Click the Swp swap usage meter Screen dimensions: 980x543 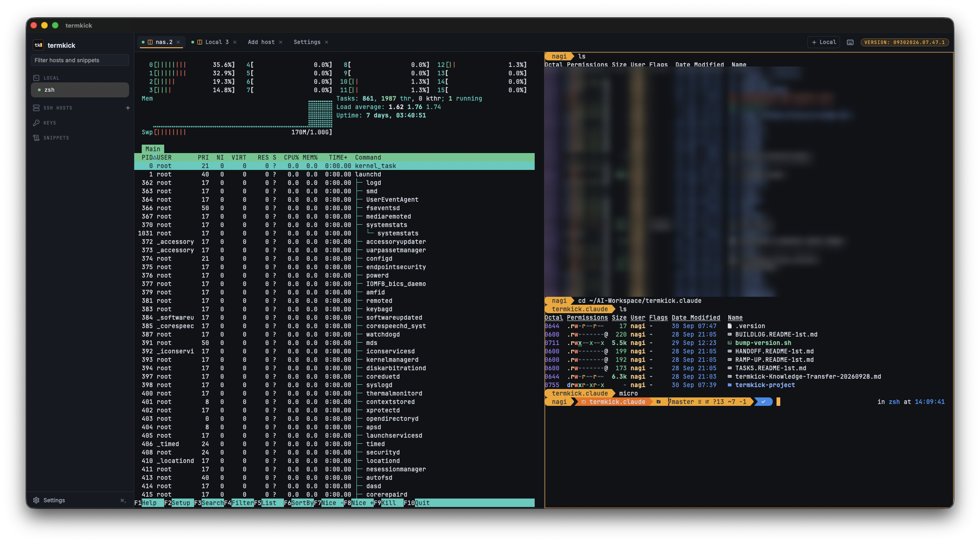237,132
